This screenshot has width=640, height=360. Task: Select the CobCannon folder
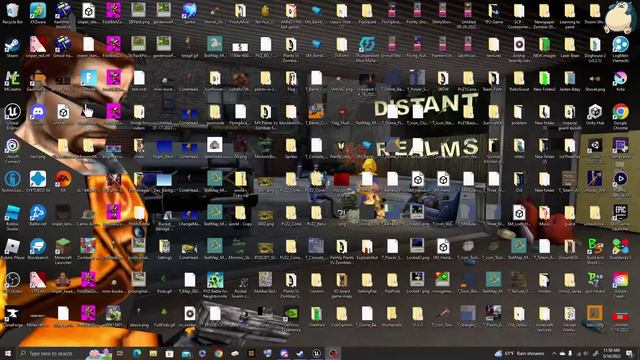[x=341, y=316]
